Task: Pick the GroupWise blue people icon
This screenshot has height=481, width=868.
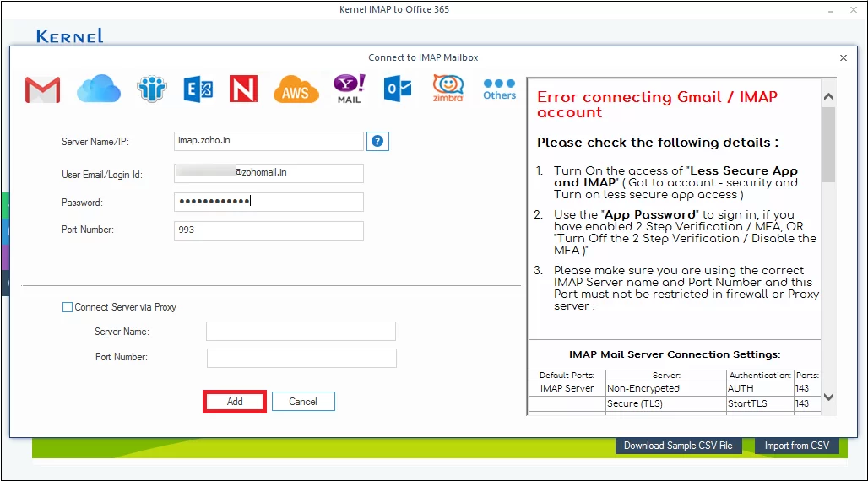Action: (x=152, y=89)
